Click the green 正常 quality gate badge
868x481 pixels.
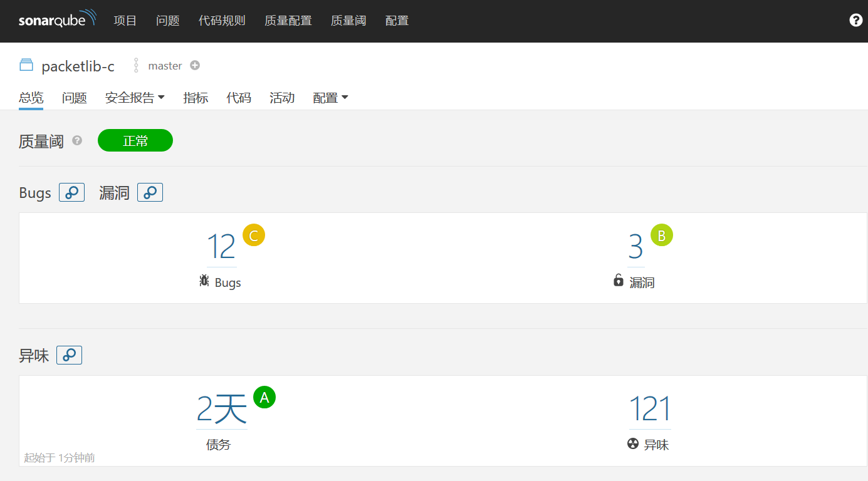tap(135, 141)
